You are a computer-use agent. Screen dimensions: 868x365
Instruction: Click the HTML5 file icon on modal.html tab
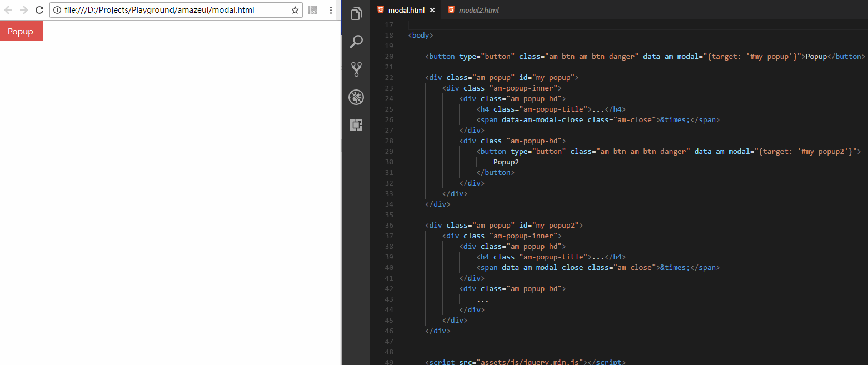(x=380, y=9)
